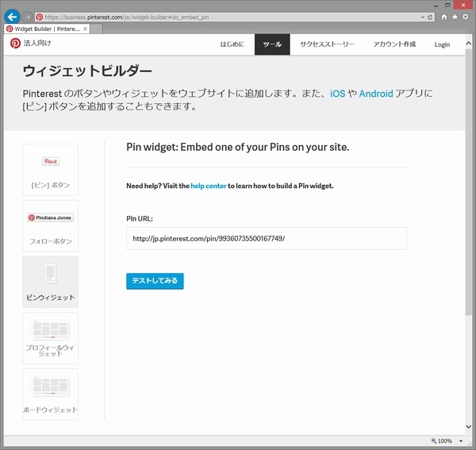Click the zoom magnifier icon in status bar

[434, 440]
